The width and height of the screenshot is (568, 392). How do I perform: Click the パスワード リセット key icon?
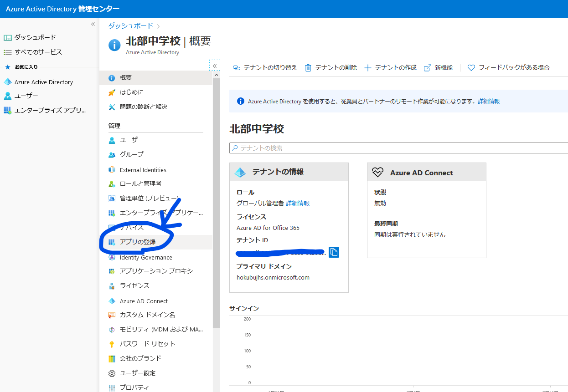[112, 344]
